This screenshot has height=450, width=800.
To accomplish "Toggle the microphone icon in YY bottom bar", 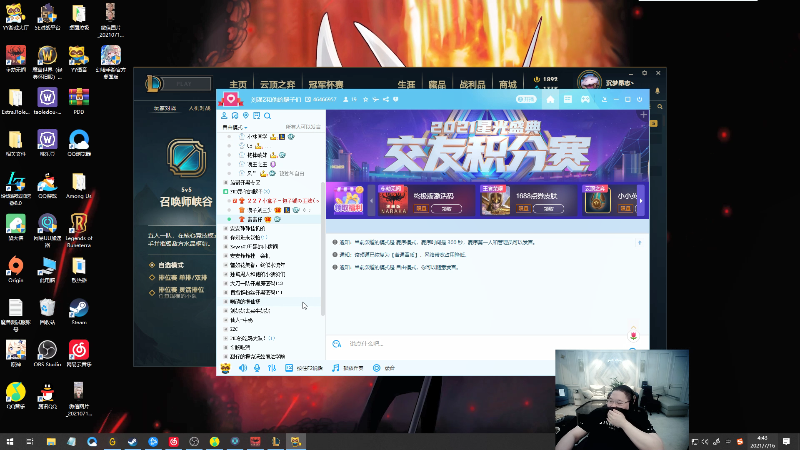I will (x=257, y=368).
